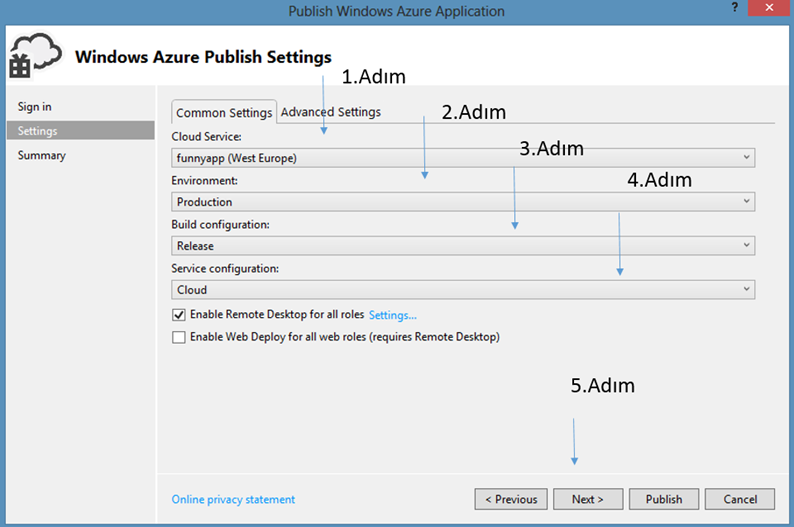Open the Online privacy statement link
This screenshot has height=527, width=794.
pyautogui.click(x=233, y=500)
